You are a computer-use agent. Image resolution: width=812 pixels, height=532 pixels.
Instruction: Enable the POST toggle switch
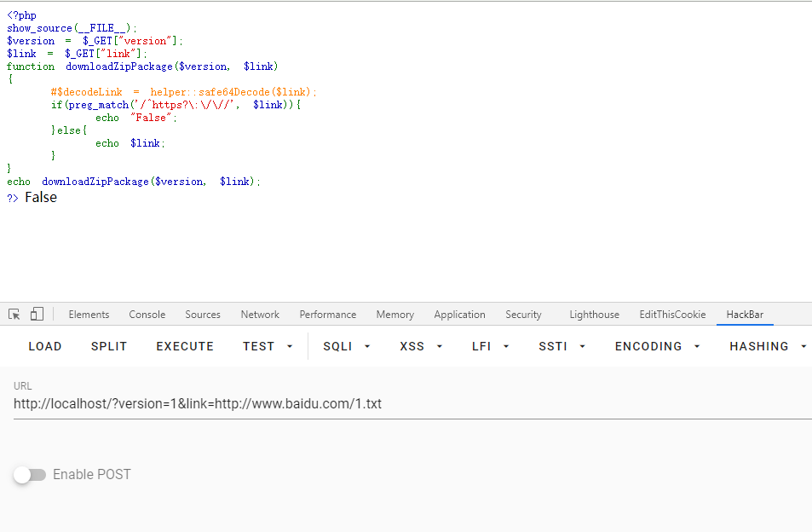pyautogui.click(x=30, y=475)
